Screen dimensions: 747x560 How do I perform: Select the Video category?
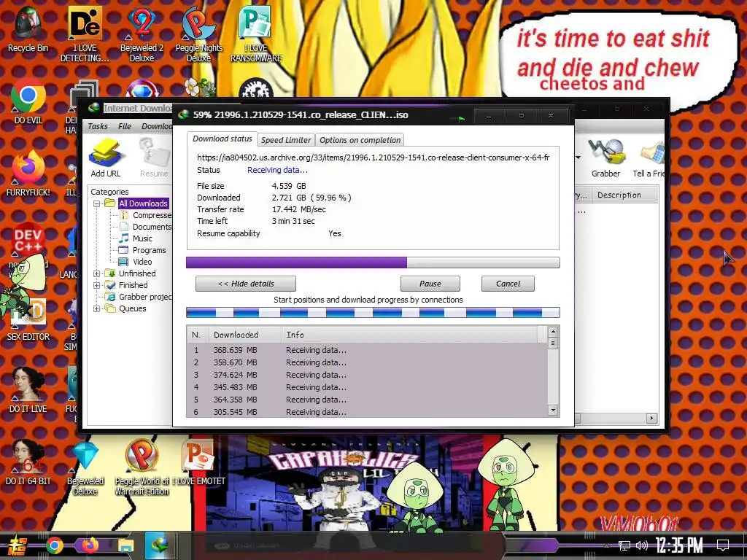(142, 262)
